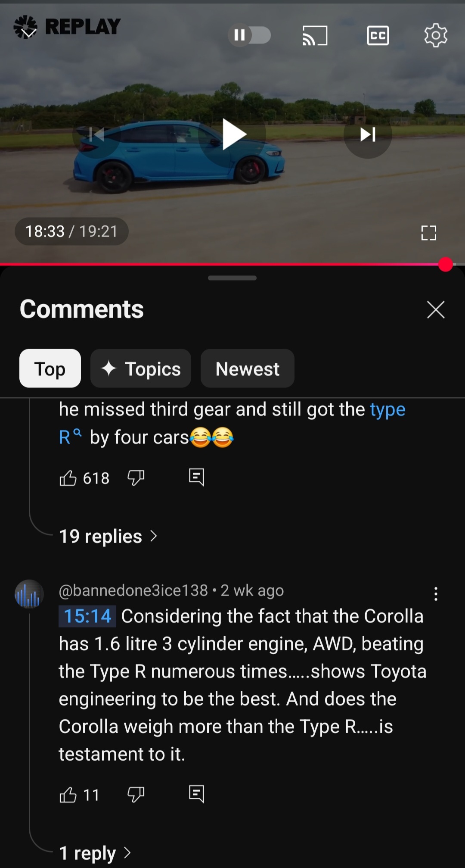This screenshot has width=465, height=868.
Task: Click the red progress bar scrubber
Action: [x=446, y=264]
